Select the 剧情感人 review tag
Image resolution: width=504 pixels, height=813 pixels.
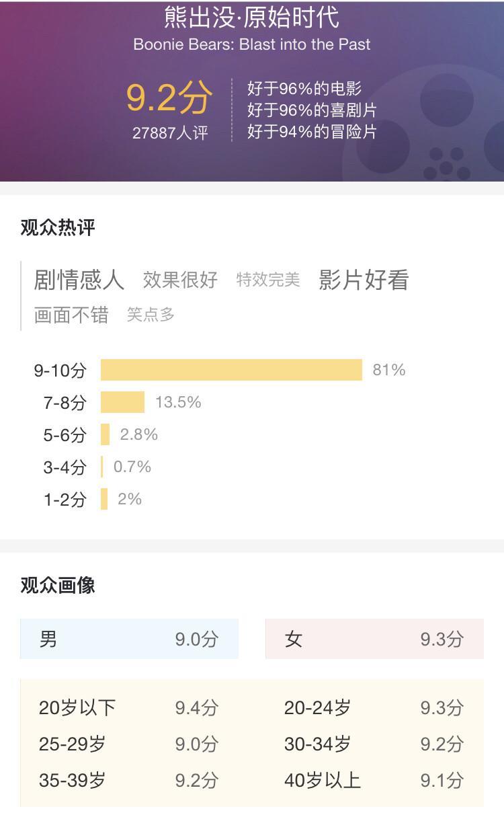pos(79,279)
